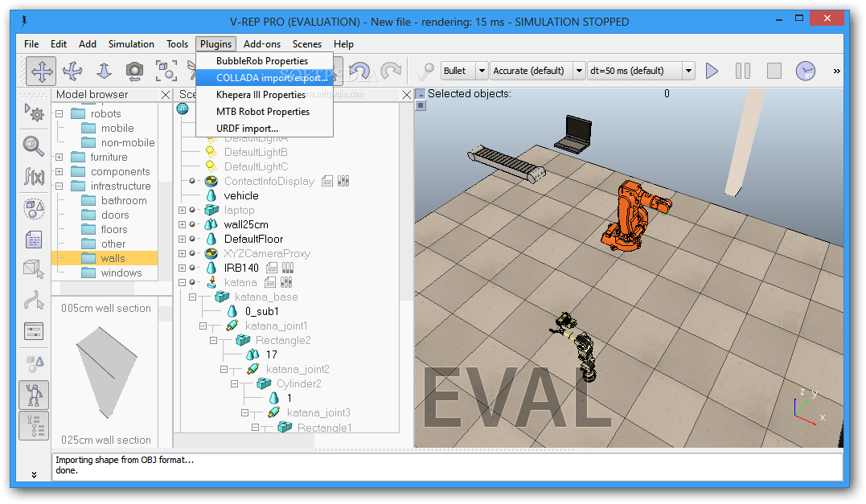This screenshot has height=504, width=866.
Task: Select the doors folder
Action: 115,215
